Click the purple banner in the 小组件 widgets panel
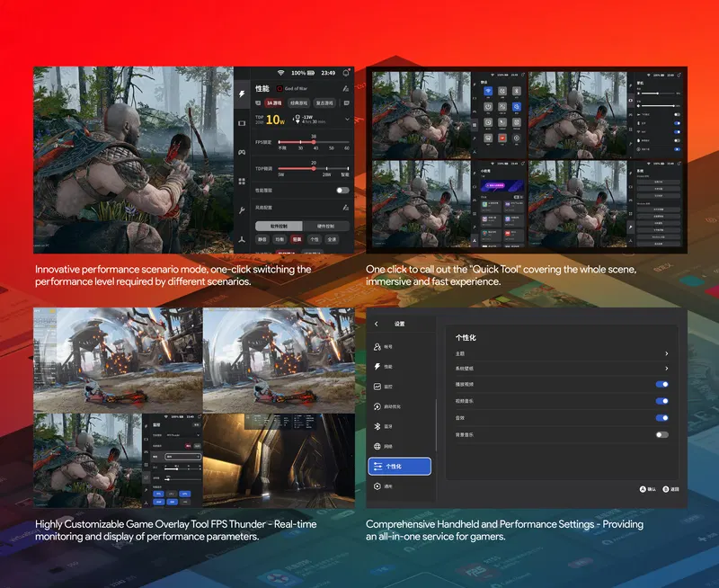 point(502,186)
